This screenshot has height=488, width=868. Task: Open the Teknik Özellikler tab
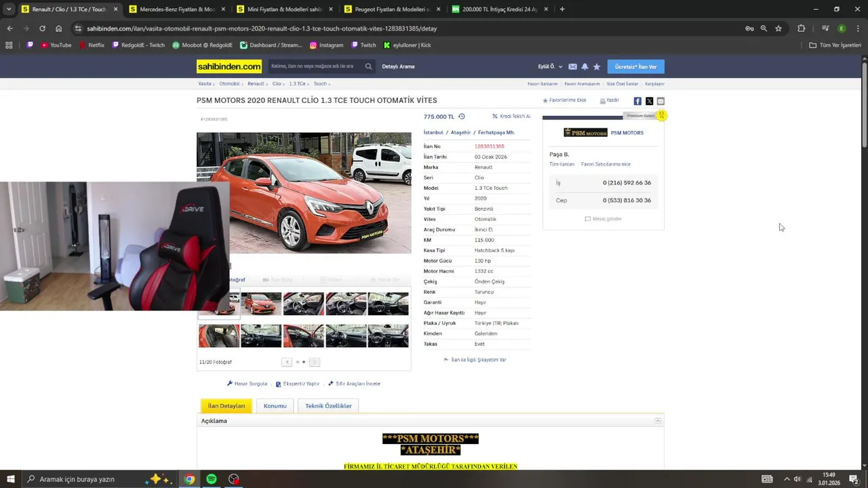tap(328, 406)
